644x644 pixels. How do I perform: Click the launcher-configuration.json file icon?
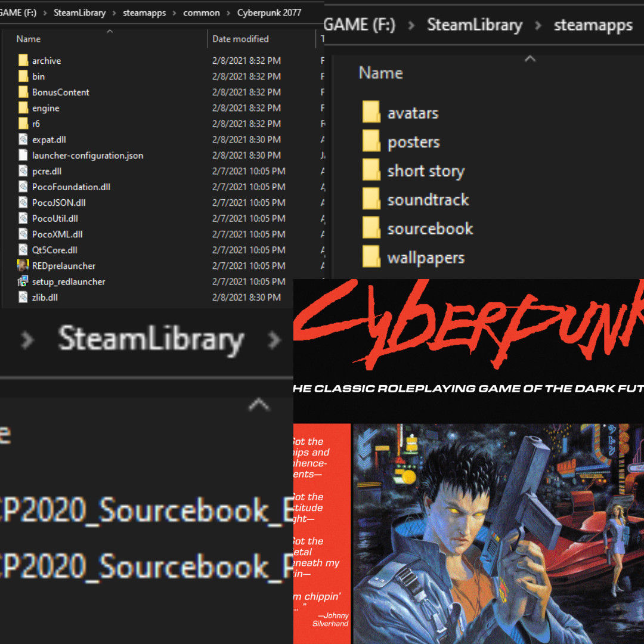pyautogui.click(x=23, y=155)
